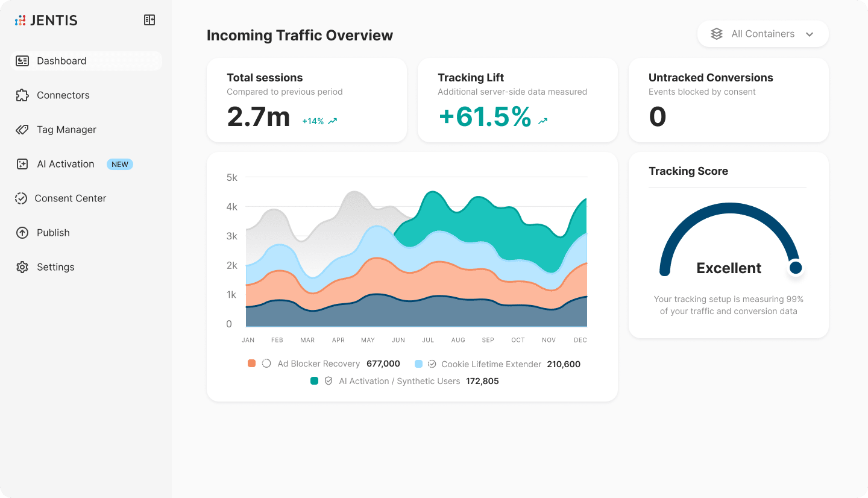This screenshot has height=498, width=868.
Task: Open the All Containers dropdown
Action: 811,34
